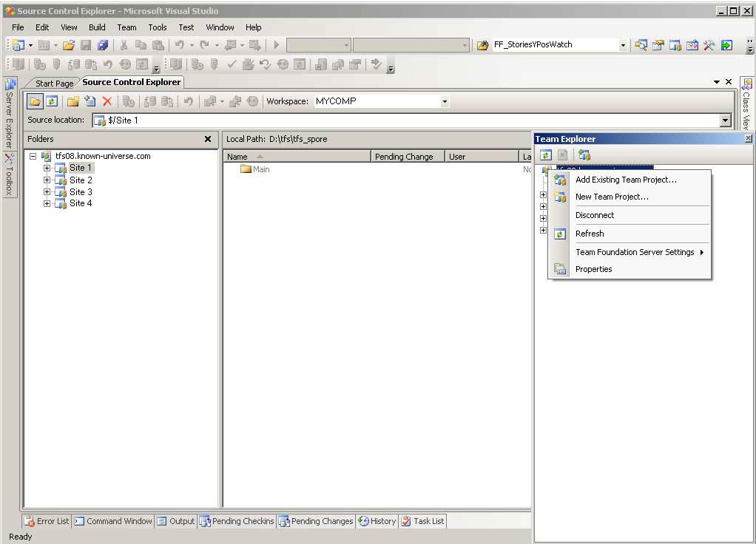The image size is (756, 544).
Task: Open Team Explorer toolbar icon
Action: tap(675, 45)
